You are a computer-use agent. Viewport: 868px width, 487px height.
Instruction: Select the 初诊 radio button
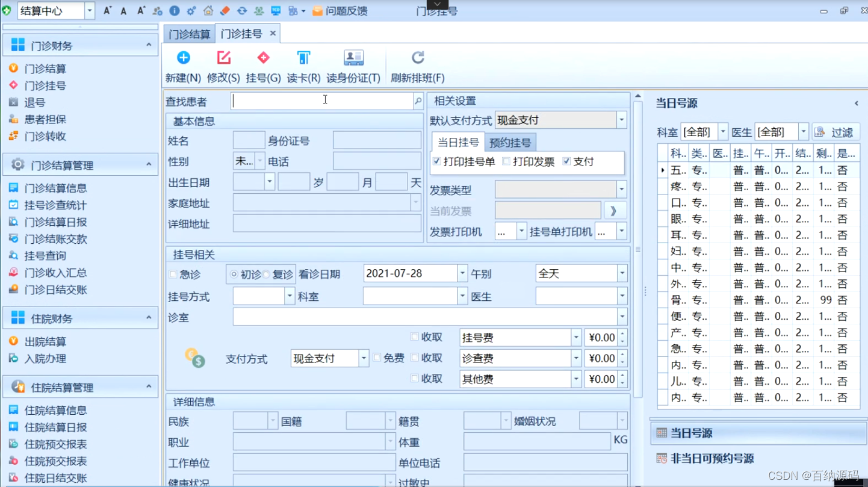(x=234, y=275)
